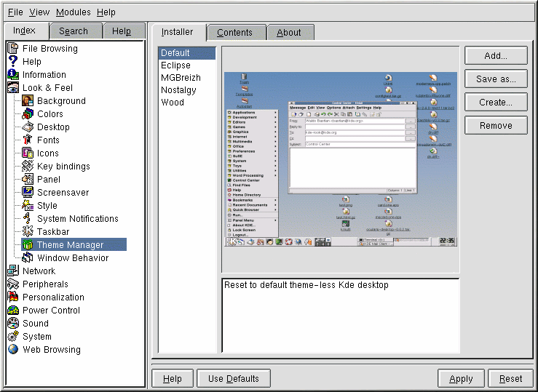Expand the Network category
The height and width of the screenshot is (392, 538).
[12, 271]
